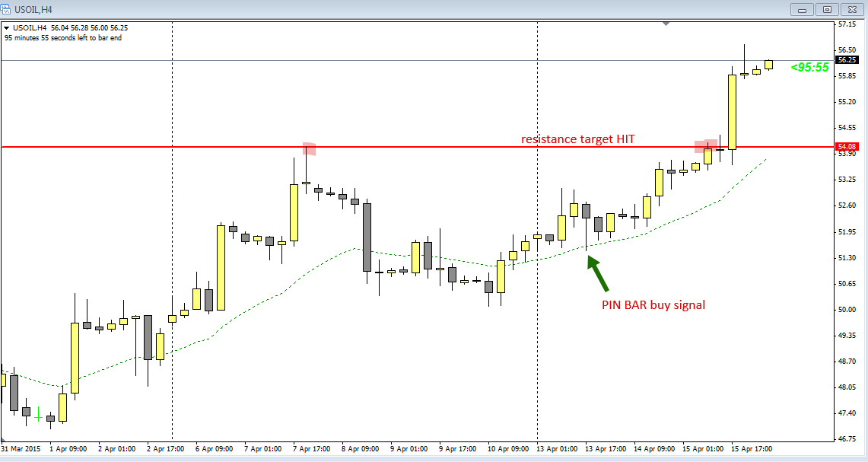Minimize the USOIL,H4 chart window

[802, 9]
